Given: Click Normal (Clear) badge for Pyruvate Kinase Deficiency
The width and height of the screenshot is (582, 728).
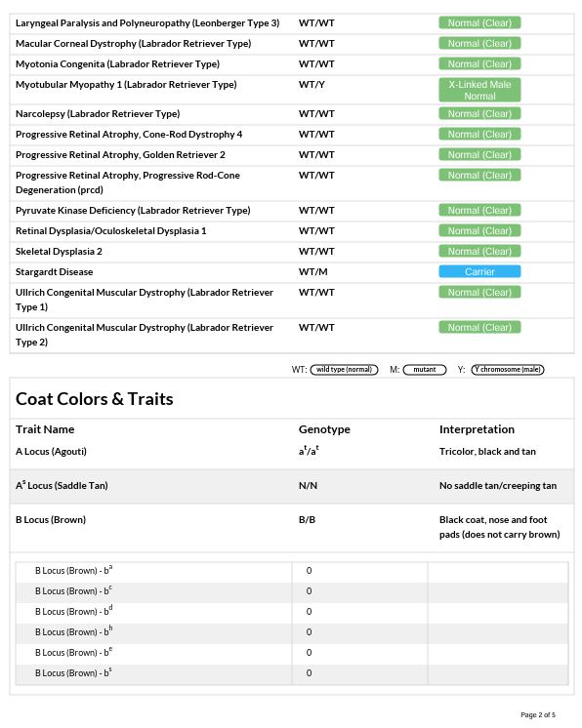Looking at the screenshot, I should coord(479,211).
